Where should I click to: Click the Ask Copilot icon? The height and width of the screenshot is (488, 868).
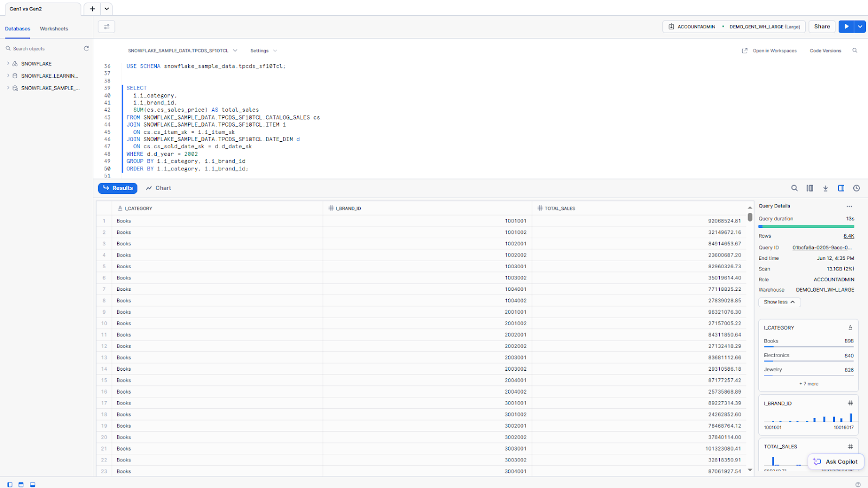(817, 461)
